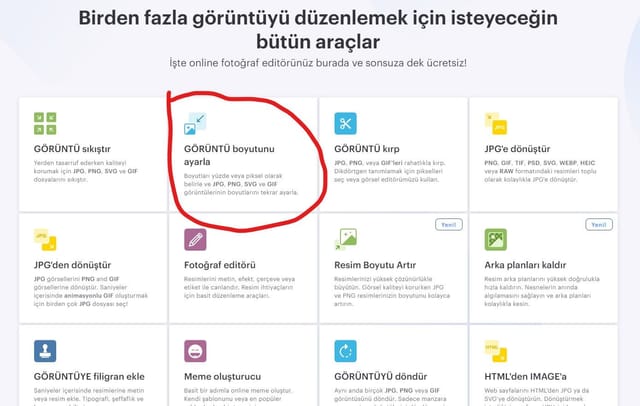The width and height of the screenshot is (640, 406).
Task: Click the green GÖRÜNTÜ sıkıştır compress icon
Action: tap(45, 123)
